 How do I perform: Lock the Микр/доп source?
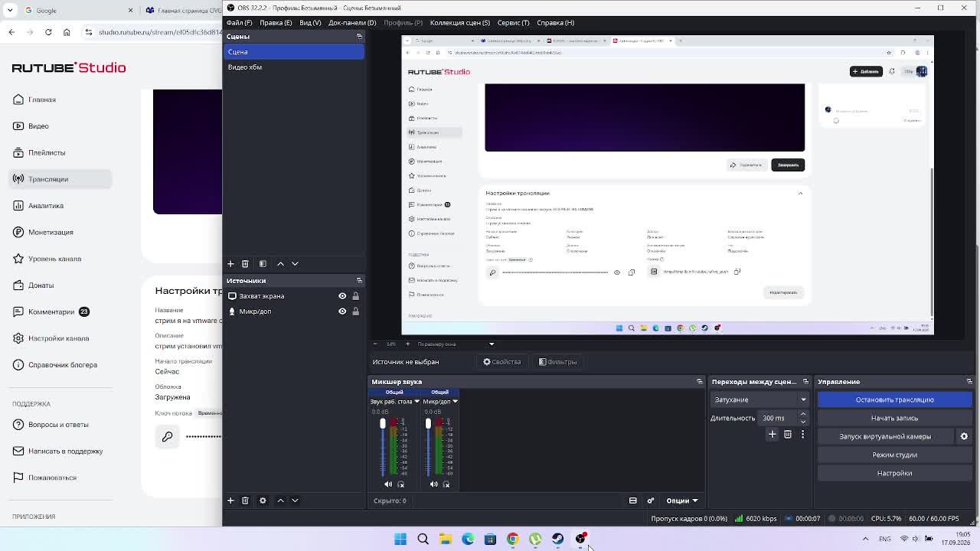tap(355, 311)
